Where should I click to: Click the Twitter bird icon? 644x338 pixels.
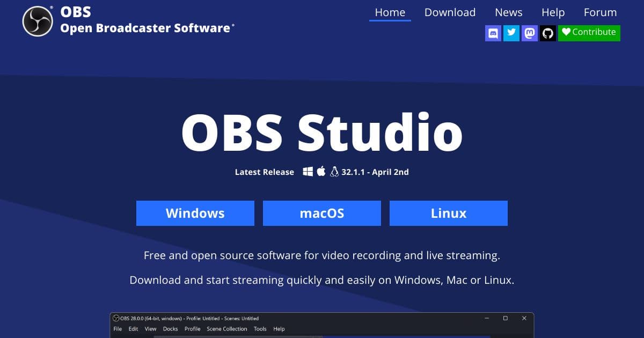click(x=511, y=33)
